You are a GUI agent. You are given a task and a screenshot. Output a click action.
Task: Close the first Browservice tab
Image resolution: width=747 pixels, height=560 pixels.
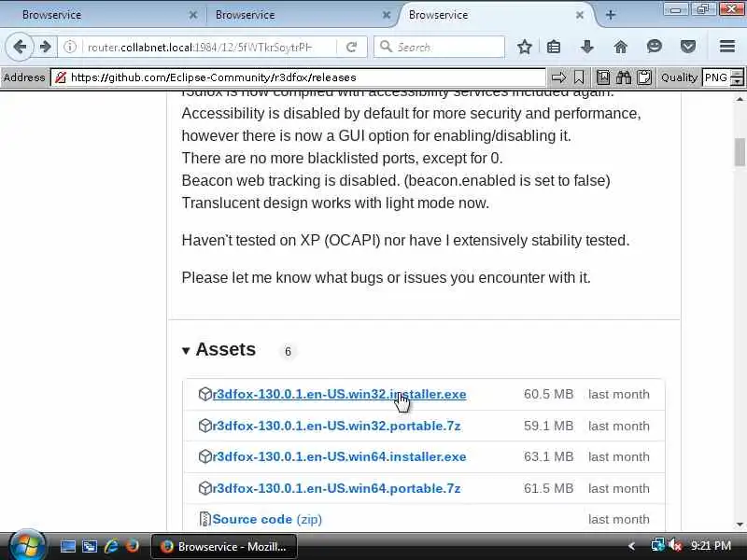point(193,15)
